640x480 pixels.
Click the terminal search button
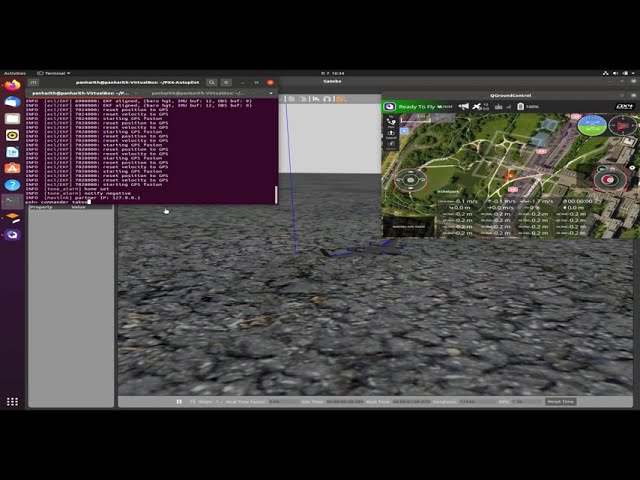[211, 82]
